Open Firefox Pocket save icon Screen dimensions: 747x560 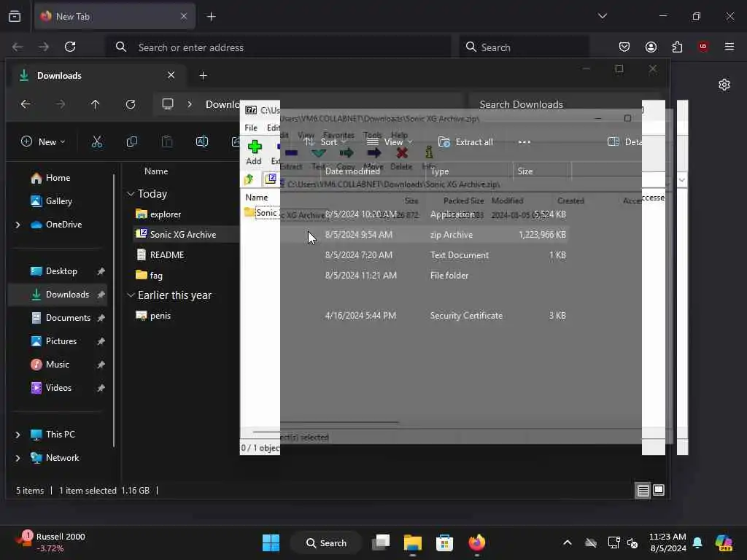624,47
